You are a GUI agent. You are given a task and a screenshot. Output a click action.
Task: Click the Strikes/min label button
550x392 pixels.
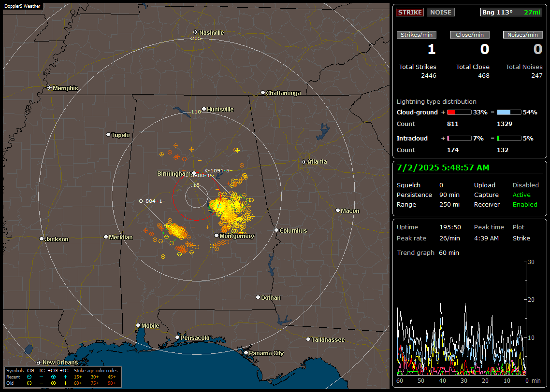[x=416, y=35]
